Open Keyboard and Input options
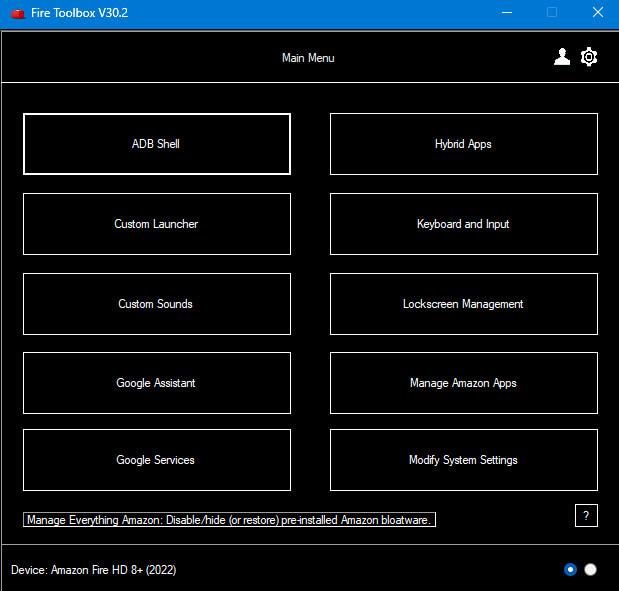Image resolution: width=619 pixels, height=591 pixels. tap(463, 224)
